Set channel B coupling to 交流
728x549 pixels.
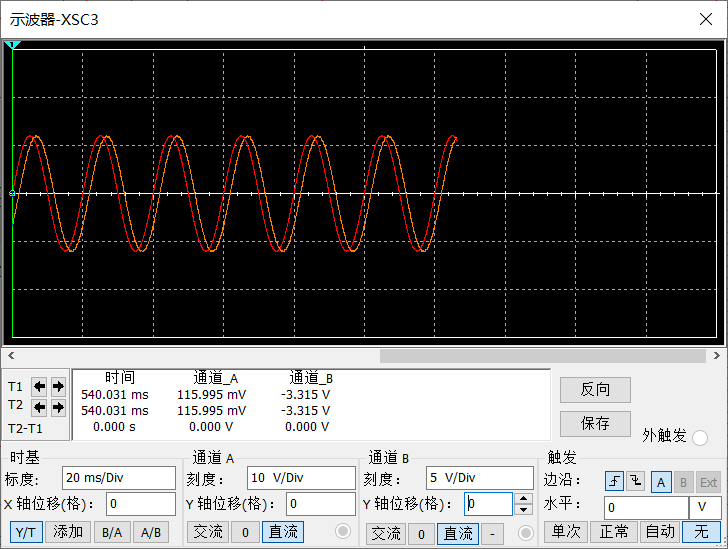(386, 534)
